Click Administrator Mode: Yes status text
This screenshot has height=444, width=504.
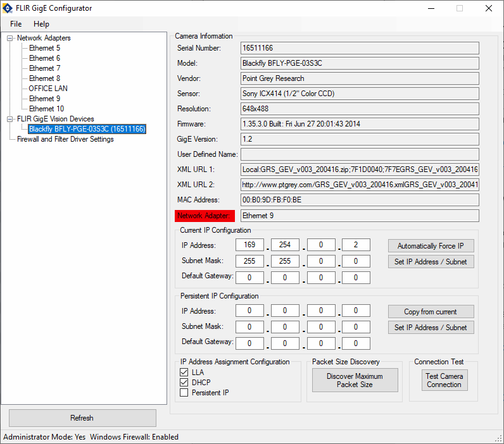[44, 437]
